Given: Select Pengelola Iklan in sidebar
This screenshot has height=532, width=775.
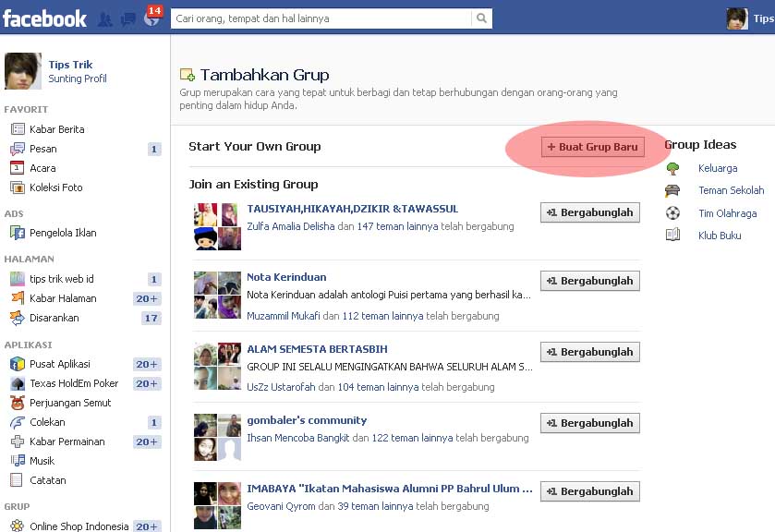Looking at the screenshot, I should (x=63, y=233).
